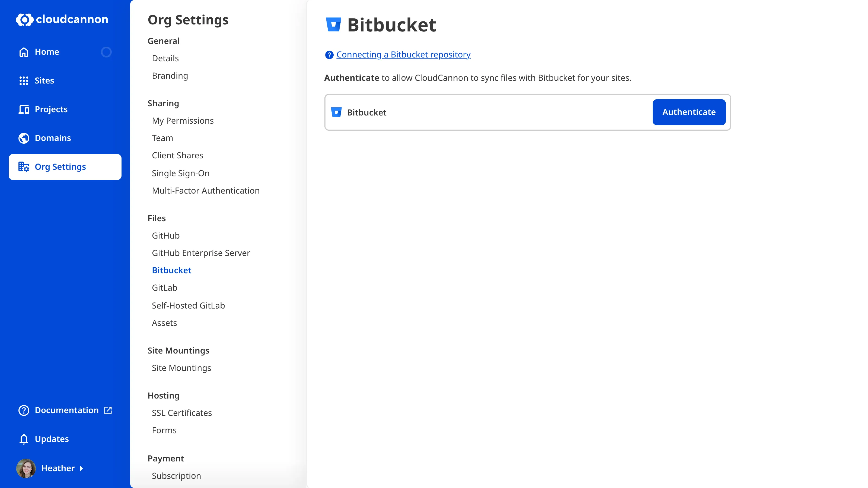Open Multi-Factor Authentication settings
This screenshot has width=868, height=488.
coord(206,191)
